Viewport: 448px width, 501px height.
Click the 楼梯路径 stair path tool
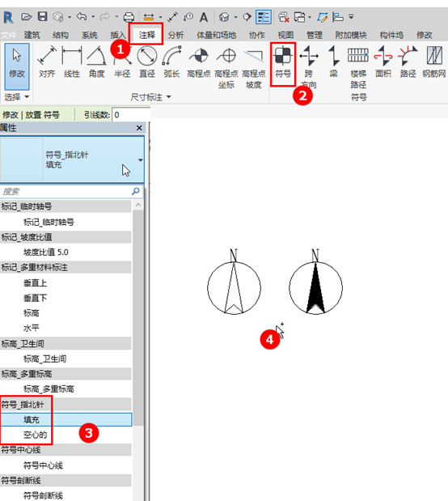tap(358, 68)
